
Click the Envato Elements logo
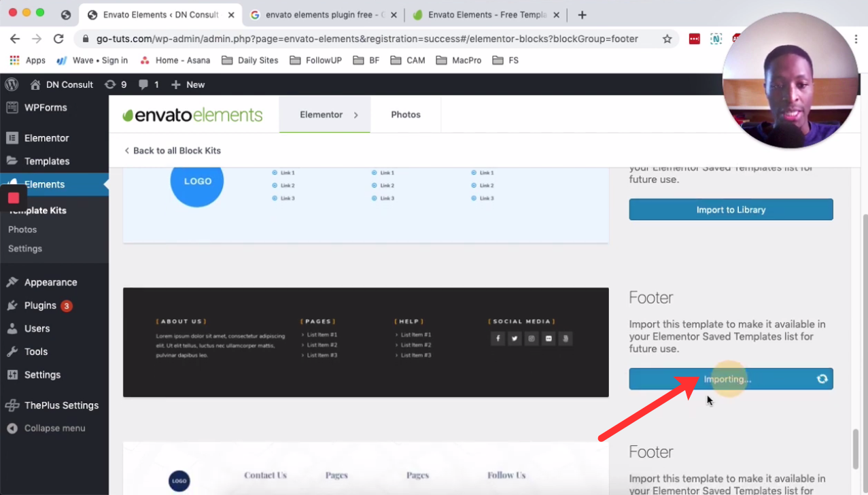pos(192,115)
